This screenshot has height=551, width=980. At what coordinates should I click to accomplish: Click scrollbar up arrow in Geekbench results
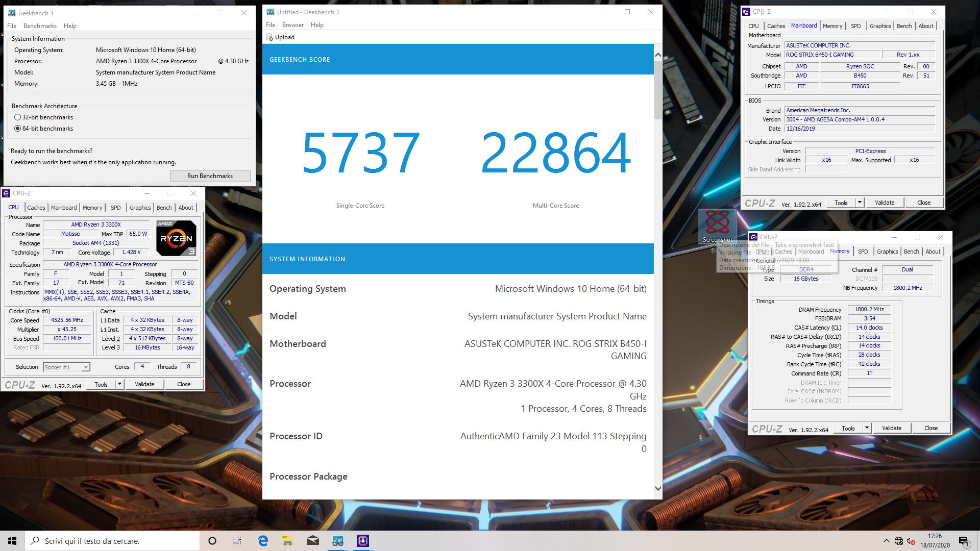point(658,55)
